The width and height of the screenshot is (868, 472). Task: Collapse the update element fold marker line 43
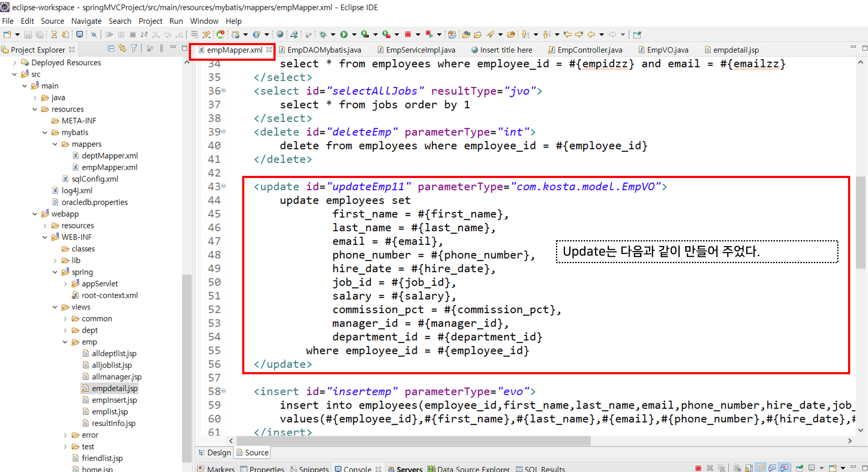click(224, 186)
